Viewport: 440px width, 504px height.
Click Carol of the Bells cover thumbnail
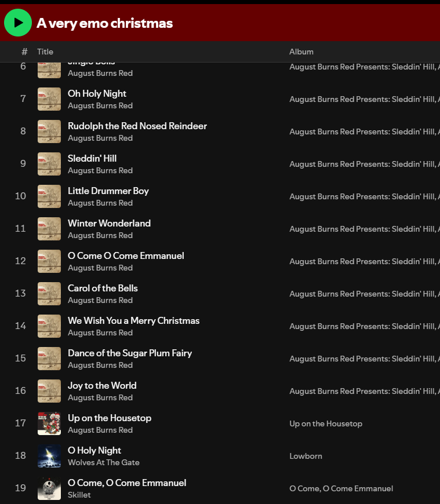click(x=49, y=294)
